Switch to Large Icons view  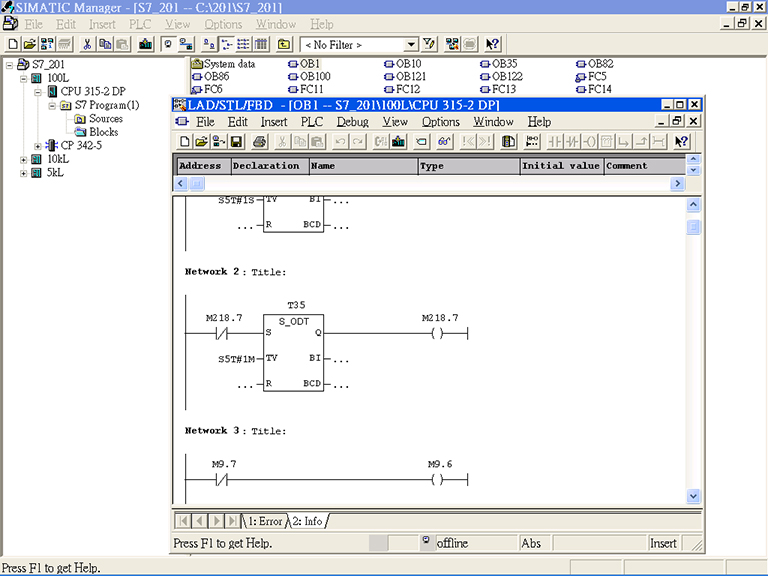[209, 45]
